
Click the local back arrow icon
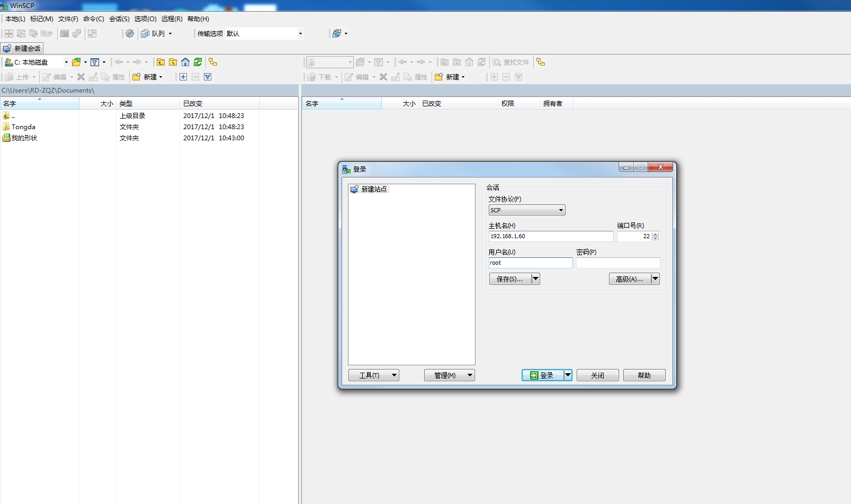point(119,62)
